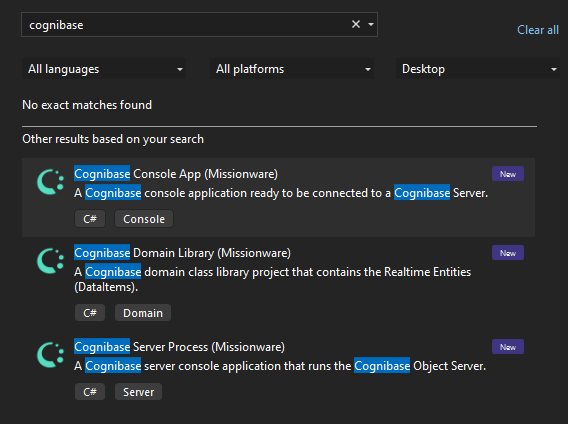
Task: Open the All languages dropdown
Action: point(104,69)
